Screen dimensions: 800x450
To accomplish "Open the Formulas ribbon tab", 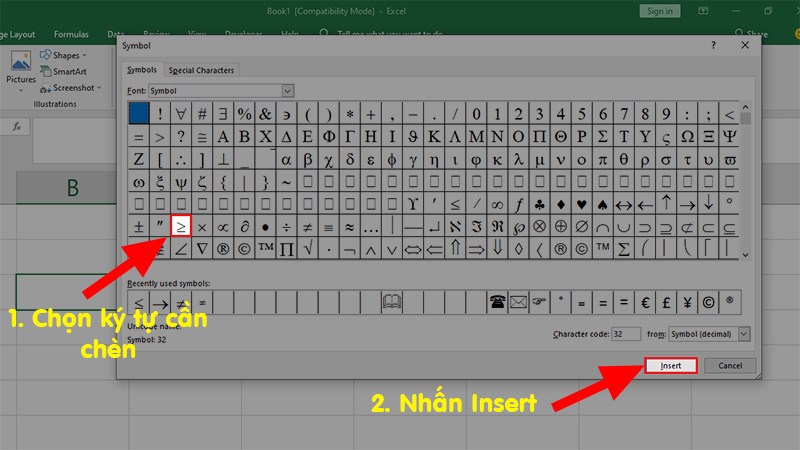I will click(x=71, y=34).
